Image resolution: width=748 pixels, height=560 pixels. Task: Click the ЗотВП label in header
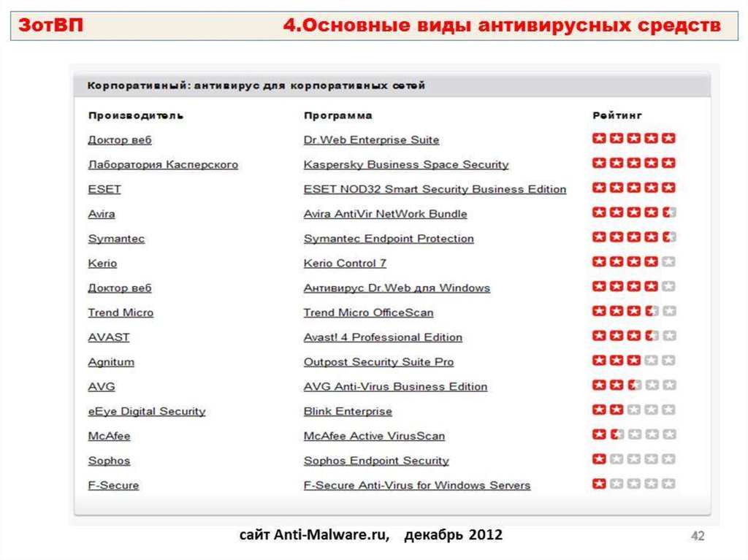50,25
